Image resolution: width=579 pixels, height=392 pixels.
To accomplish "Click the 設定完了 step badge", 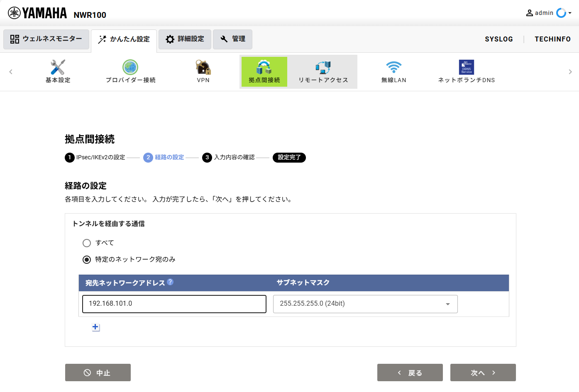I will [x=289, y=158].
